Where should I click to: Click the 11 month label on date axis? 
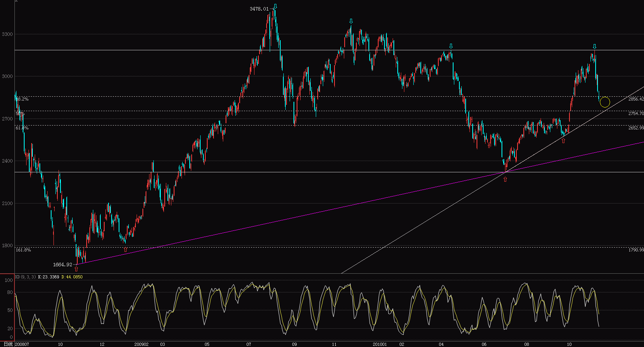coord(334,344)
